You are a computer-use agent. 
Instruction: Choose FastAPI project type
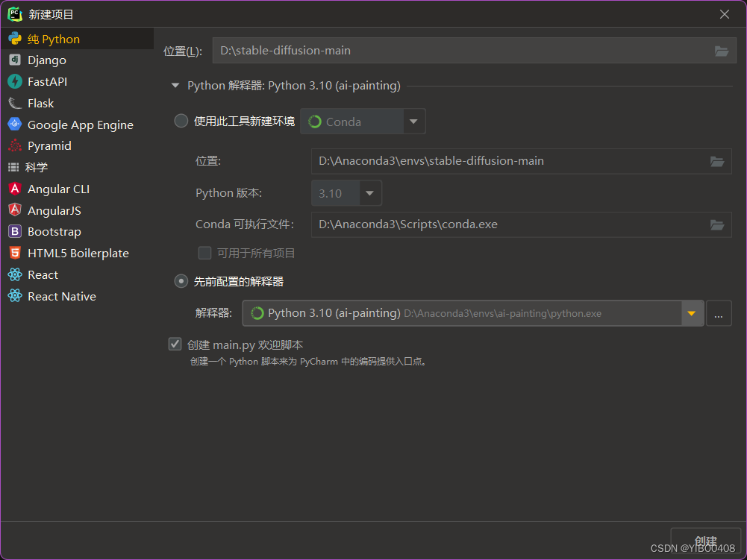click(x=77, y=81)
